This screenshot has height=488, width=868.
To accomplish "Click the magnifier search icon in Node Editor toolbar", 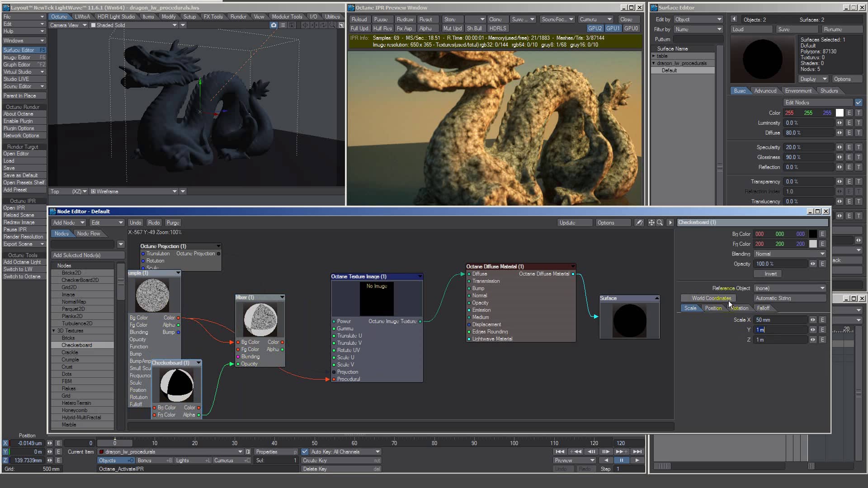I will click(x=660, y=222).
